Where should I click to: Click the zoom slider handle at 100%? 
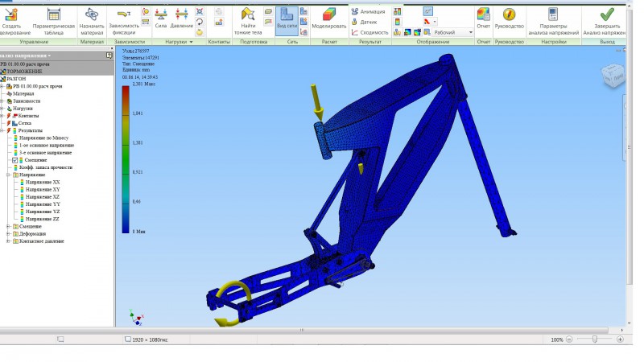pos(595,339)
